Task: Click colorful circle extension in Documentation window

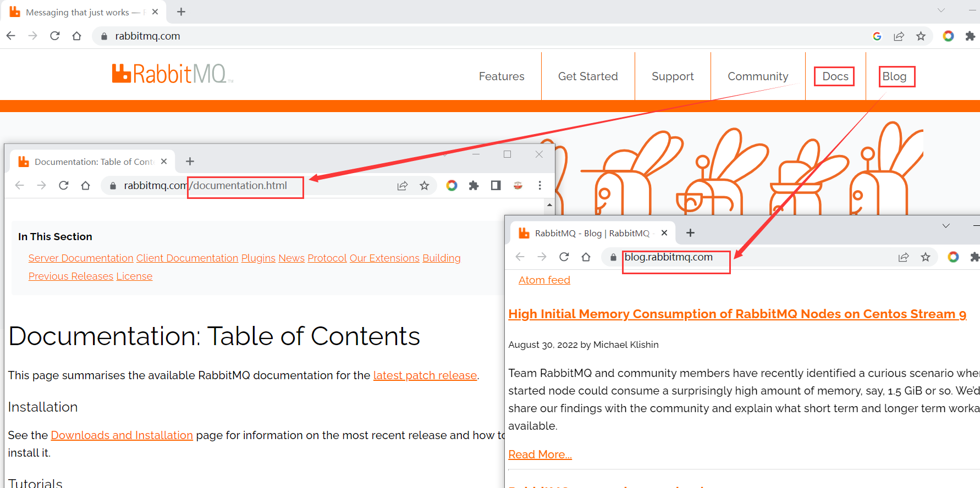Action: pos(452,186)
